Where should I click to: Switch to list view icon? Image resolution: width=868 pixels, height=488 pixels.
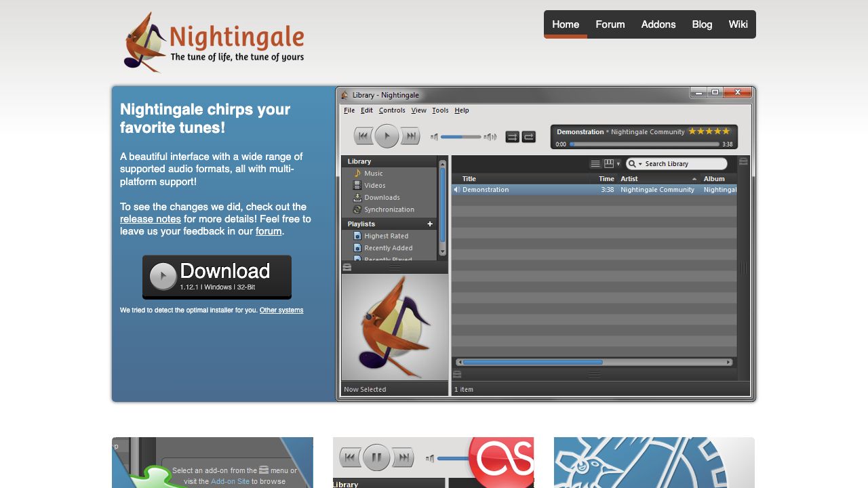tap(595, 164)
